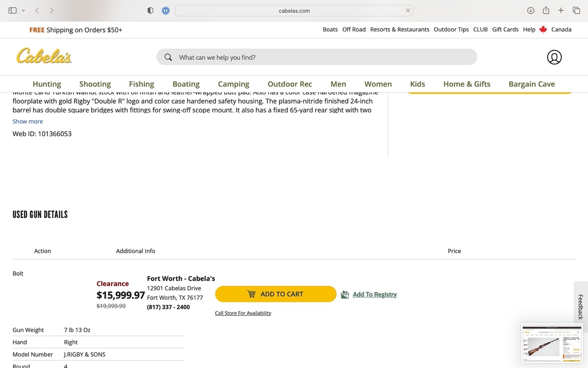This screenshot has height=368, width=588.
Task: Open the Outdoor Rec menu
Action: (x=290, y=84)
